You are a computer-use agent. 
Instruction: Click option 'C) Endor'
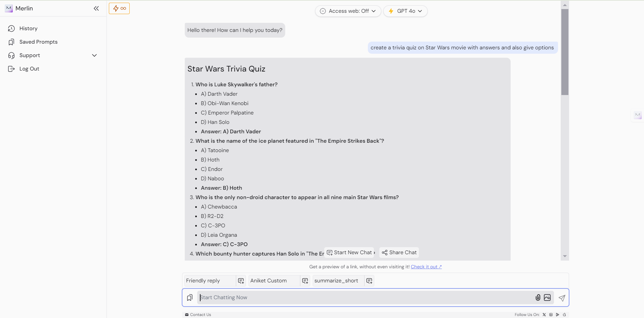pos(212,169)
